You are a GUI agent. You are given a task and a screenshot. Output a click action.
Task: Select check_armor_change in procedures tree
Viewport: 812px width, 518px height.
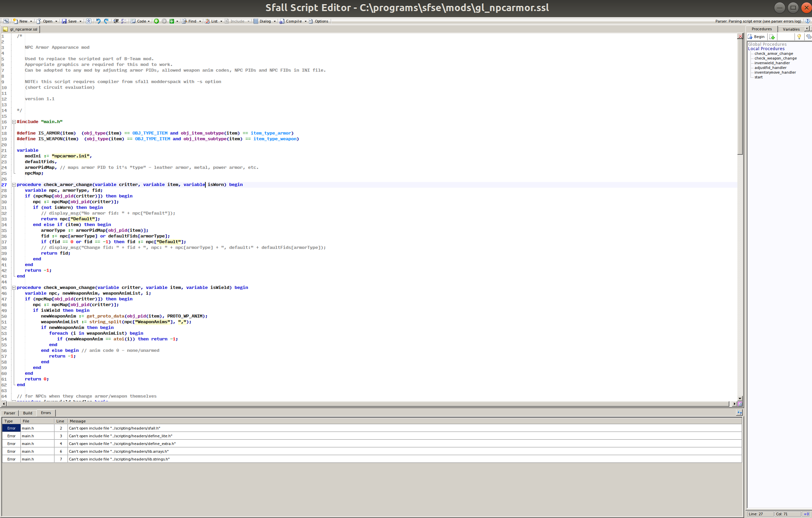(774, 53)
